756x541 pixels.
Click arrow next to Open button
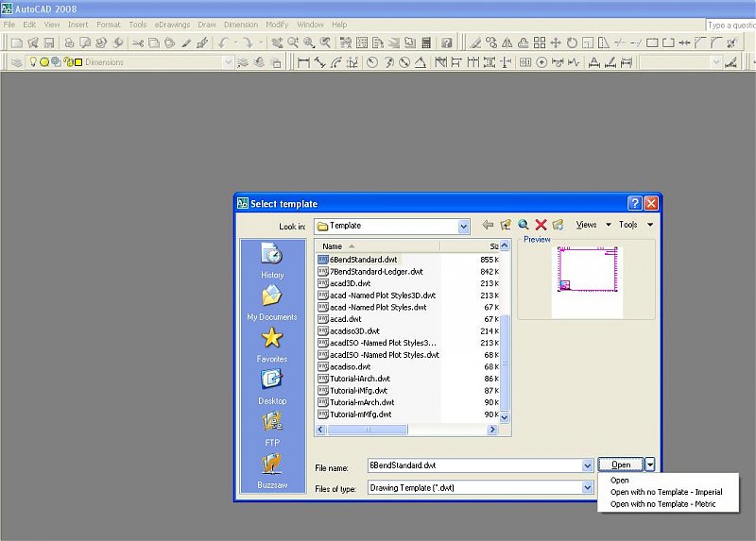tap(650, 465)
